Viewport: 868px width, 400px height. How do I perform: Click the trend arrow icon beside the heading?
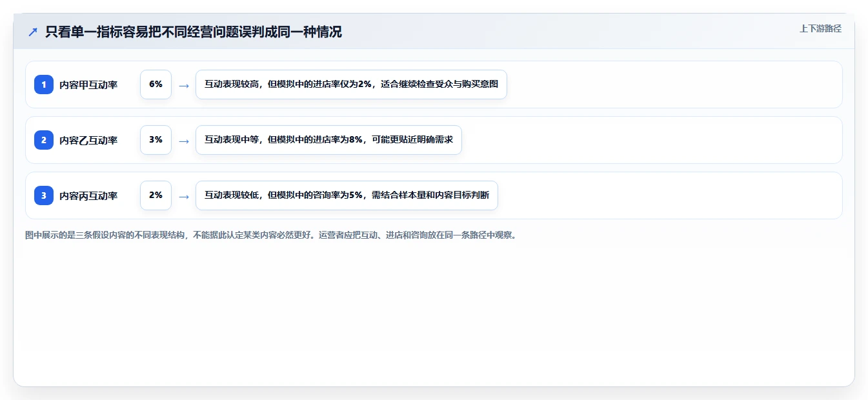33,32
